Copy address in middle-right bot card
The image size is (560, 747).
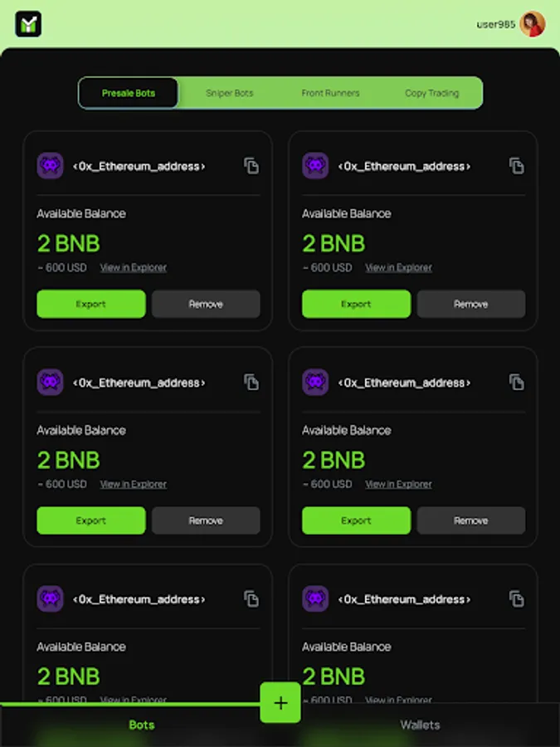517,382
